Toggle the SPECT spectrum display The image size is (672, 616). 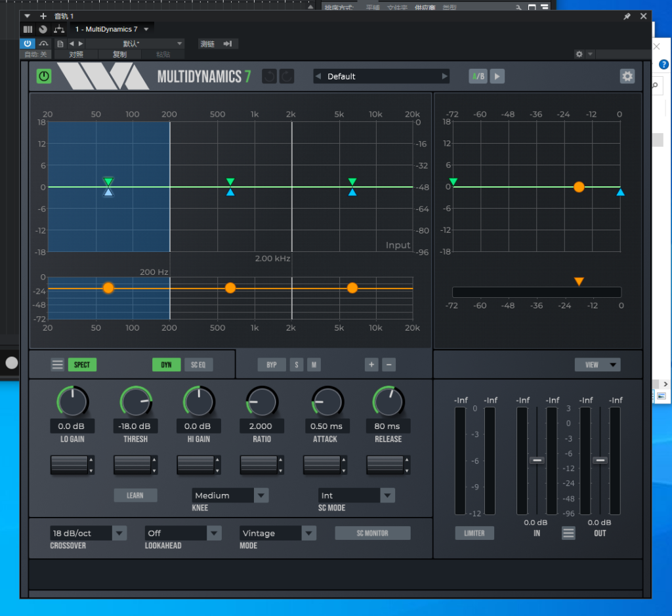[x=82, y=365]
